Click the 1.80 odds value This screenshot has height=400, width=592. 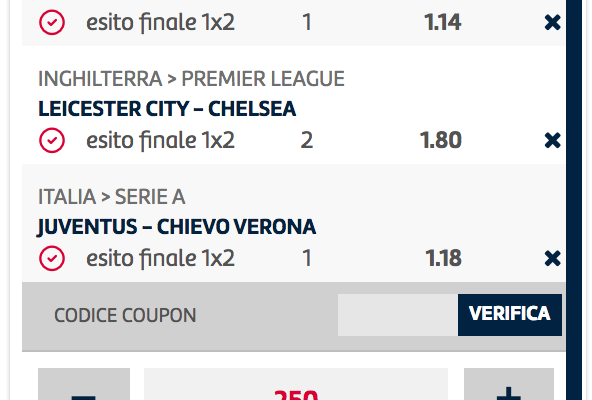441,140
